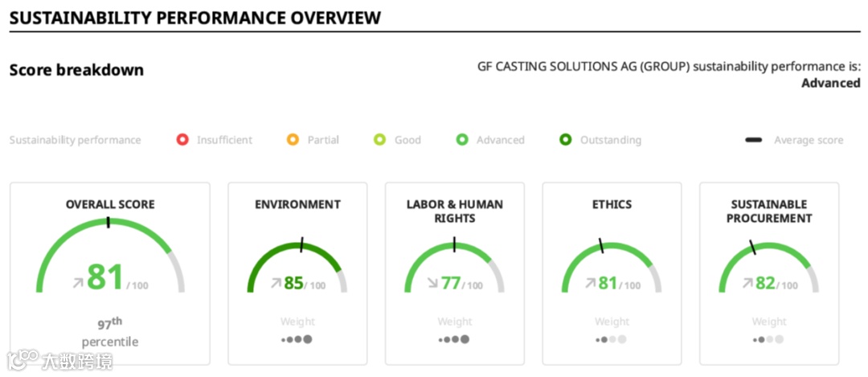
Task: Click the Ethics weight dots indicator
Action: point(612,339)
